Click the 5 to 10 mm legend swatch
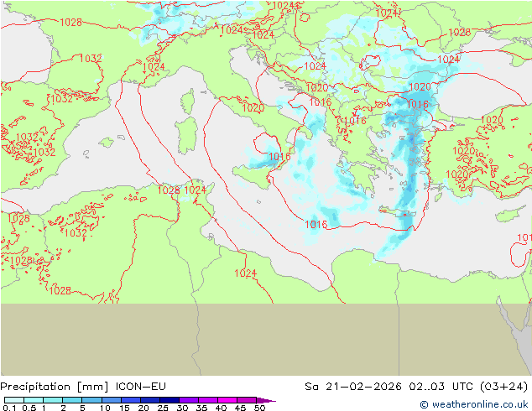This screenshot has height=411, width=532. tap(92, 400)
